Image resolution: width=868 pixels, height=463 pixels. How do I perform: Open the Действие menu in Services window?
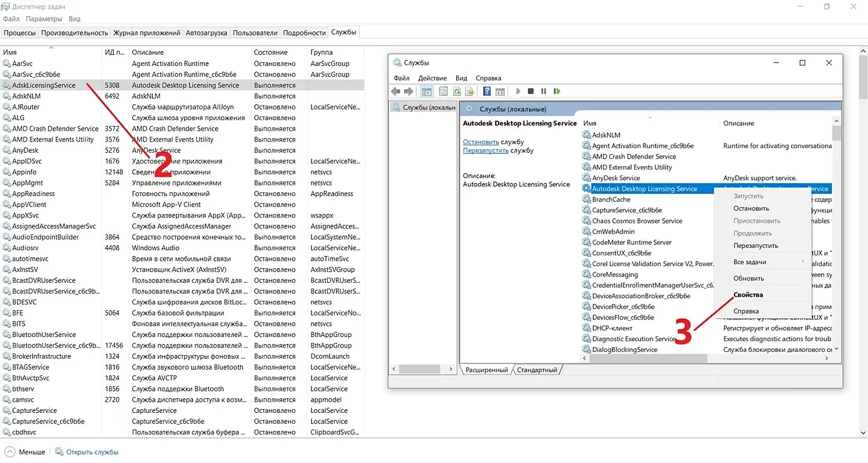tap(432, 78)
